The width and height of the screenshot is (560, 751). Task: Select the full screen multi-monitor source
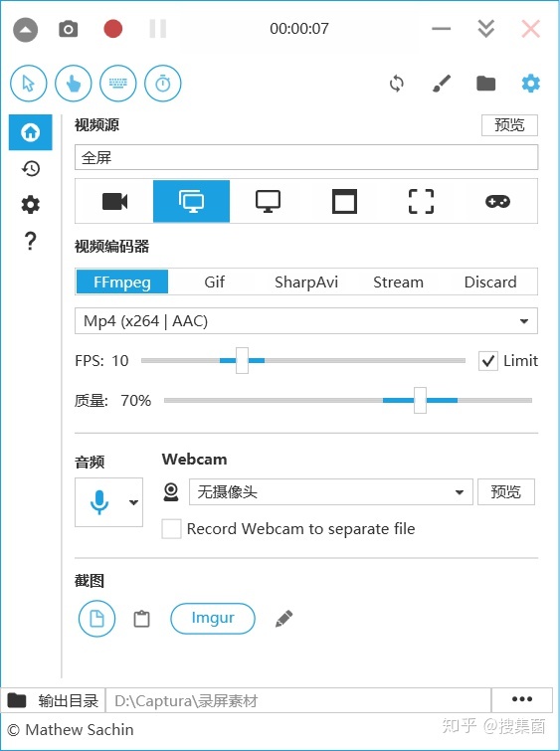click(x=192, y=201)
